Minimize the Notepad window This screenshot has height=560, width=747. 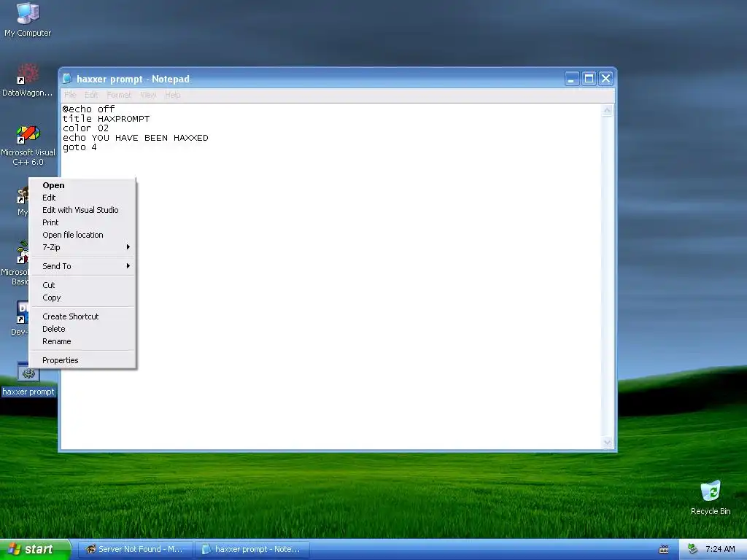pos(572,79)
